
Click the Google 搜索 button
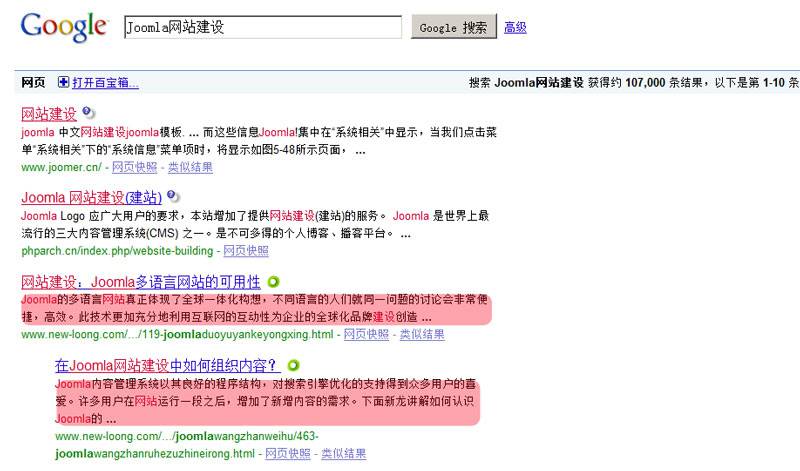[x=454, y=27]
